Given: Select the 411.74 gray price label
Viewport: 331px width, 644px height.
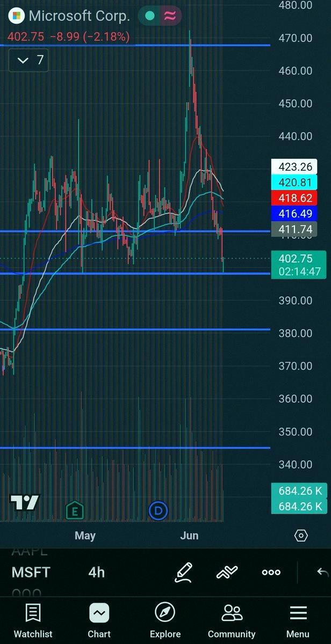Looking at the screenshot, I should (x=295, y=229).
